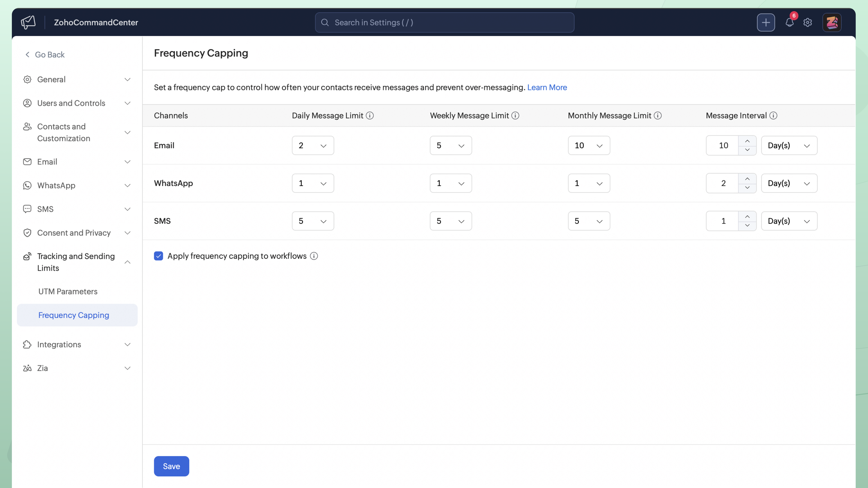Open the notifications bell
This screenshot has width=868, height=488.
(789, 23)
